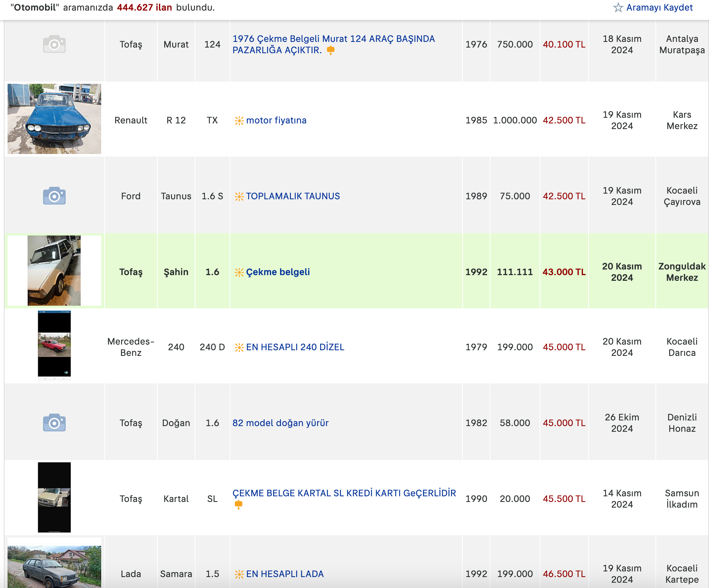Click the star icon beside Aramayı Kaydet
The image size is (709, 588).
pos(618,8)
